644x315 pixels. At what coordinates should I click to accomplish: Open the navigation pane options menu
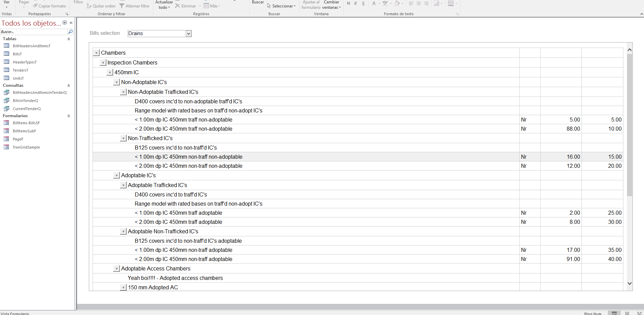[65, 23]
